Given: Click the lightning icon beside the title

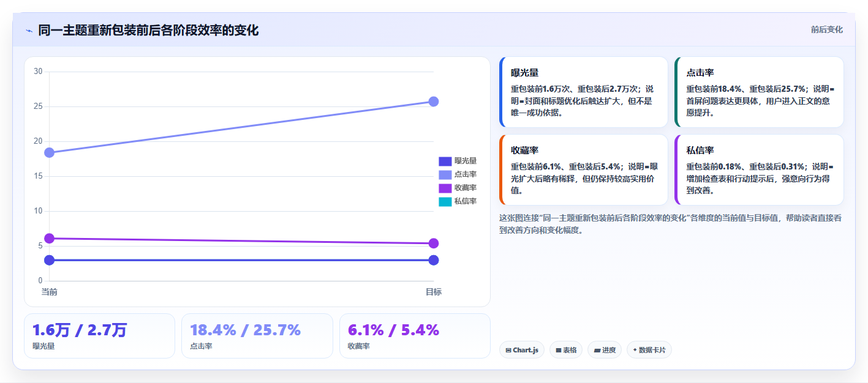Looking at the screenshot, I should [29, 31].
